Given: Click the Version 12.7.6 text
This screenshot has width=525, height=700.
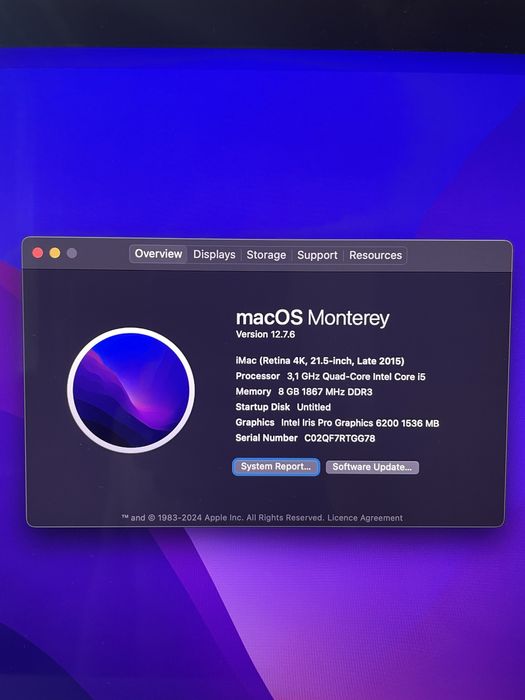Looking at the screenshot, I should pos(265,334).
